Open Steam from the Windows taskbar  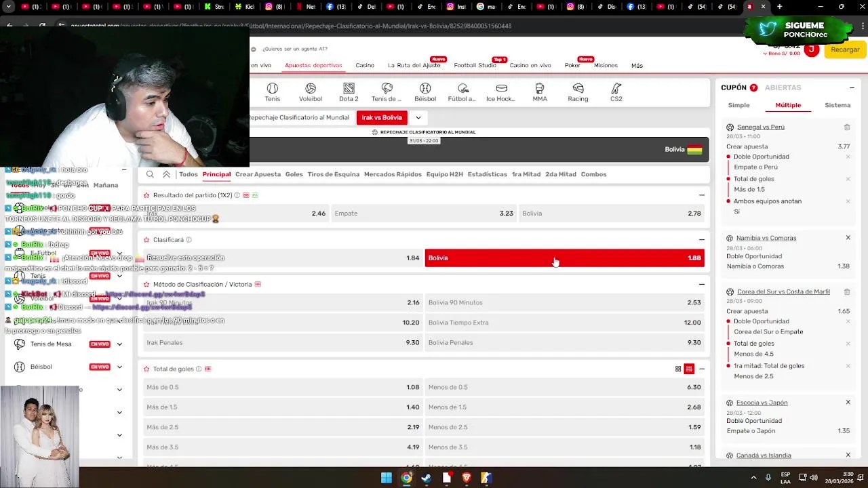(x=427, y=478)
